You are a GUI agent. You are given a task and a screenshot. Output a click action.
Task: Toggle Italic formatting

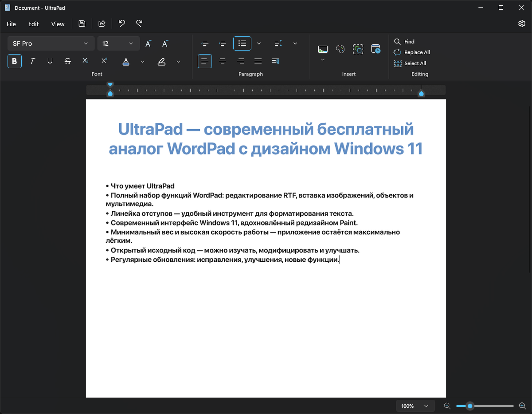coord(32,61)
